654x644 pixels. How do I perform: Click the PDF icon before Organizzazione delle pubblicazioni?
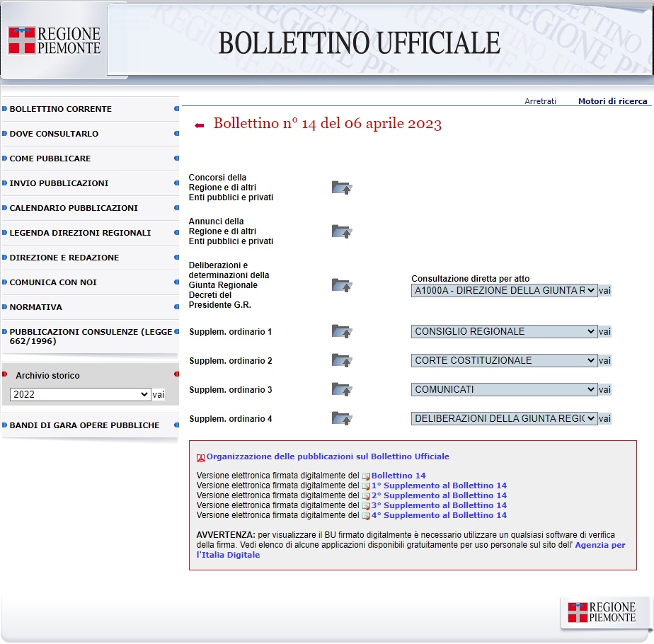coord(200,456)
